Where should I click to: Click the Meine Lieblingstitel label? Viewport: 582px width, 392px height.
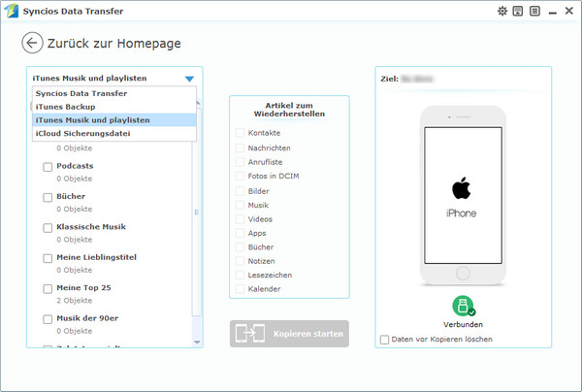click(x=96, y=257)
